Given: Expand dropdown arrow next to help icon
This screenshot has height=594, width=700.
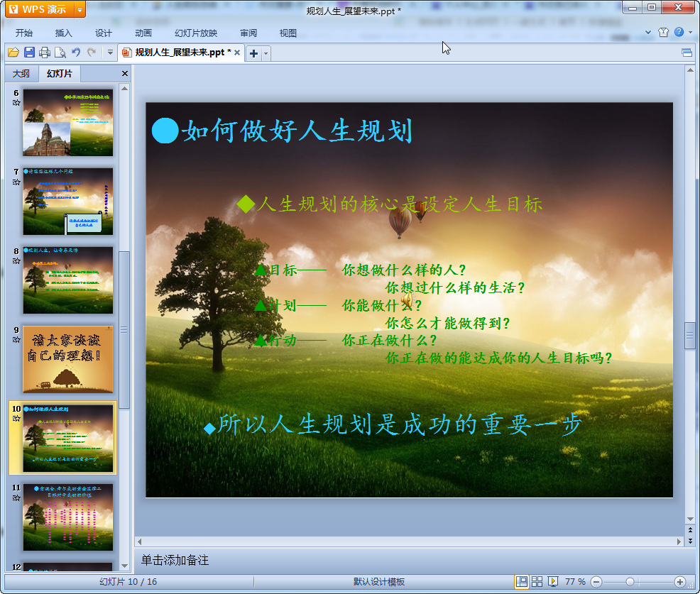Looking at the screenshot, I should click(x=691, y=32).
